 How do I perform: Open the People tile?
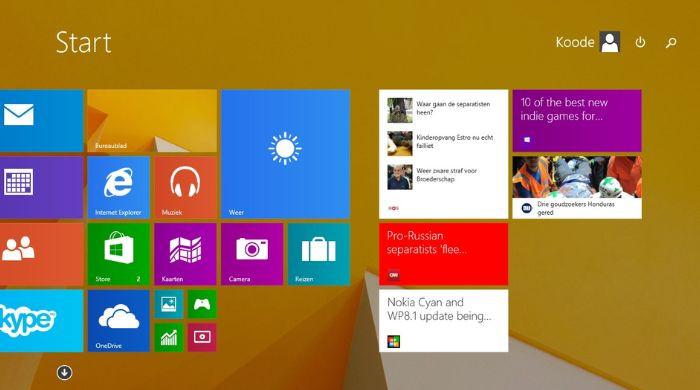point(42,254)
